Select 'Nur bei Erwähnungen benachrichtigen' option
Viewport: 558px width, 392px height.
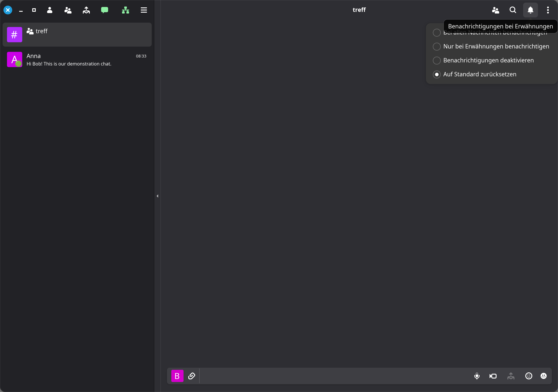coord(491,46)
